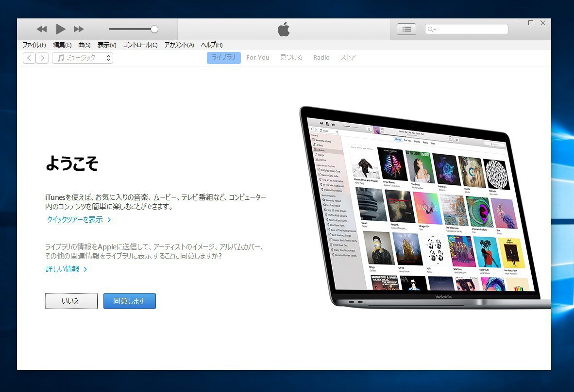
Task: Click the search magnifier icon
Action: pos(431,29)
